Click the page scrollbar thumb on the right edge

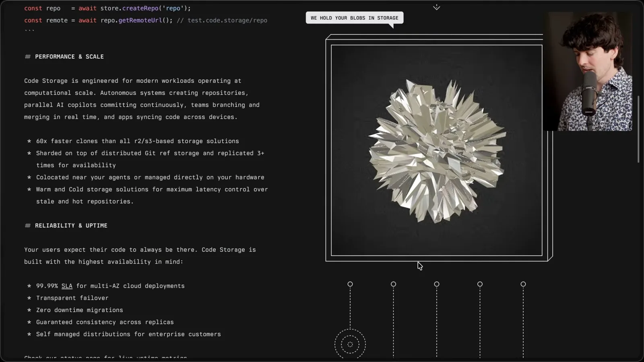(638, 129)
